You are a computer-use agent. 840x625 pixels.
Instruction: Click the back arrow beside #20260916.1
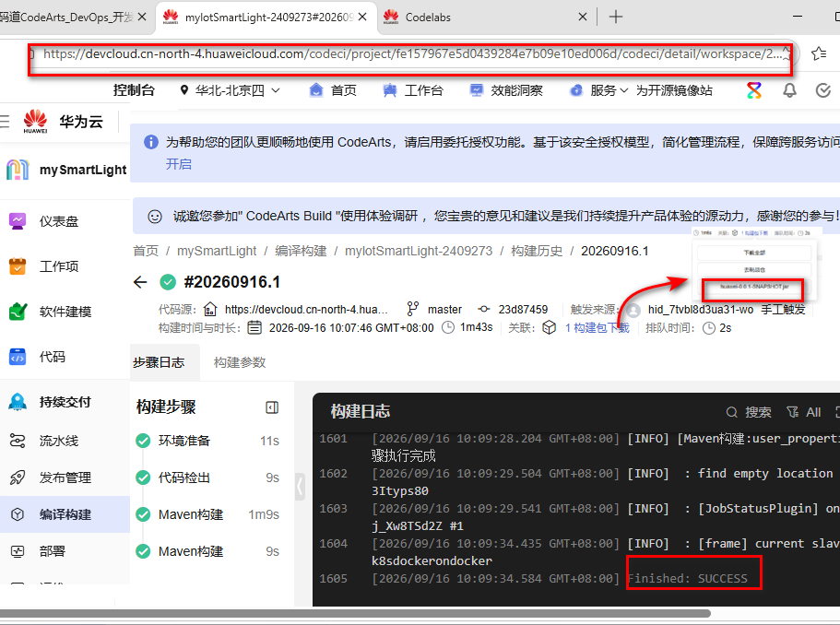coord(140,282)
